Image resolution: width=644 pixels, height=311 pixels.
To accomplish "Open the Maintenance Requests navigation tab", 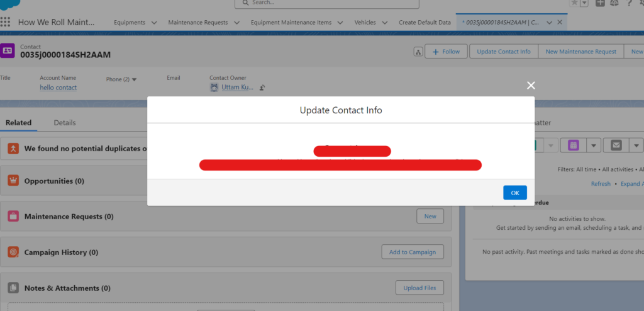I will [198, 23].
